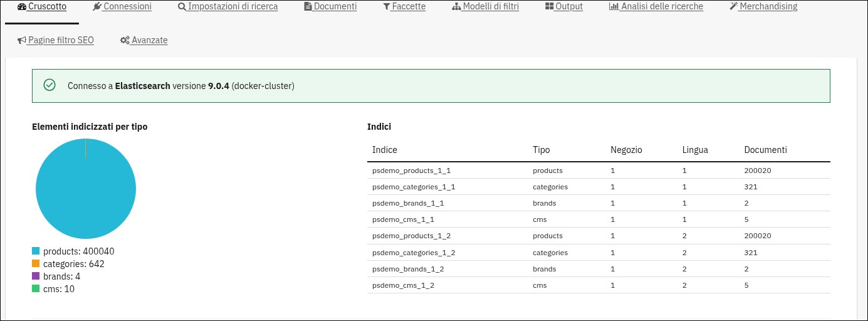Select the psdemo_products_1_1 index row
Image resolution: width=868 pixels, height=321 pixels.
click(599, 171)
